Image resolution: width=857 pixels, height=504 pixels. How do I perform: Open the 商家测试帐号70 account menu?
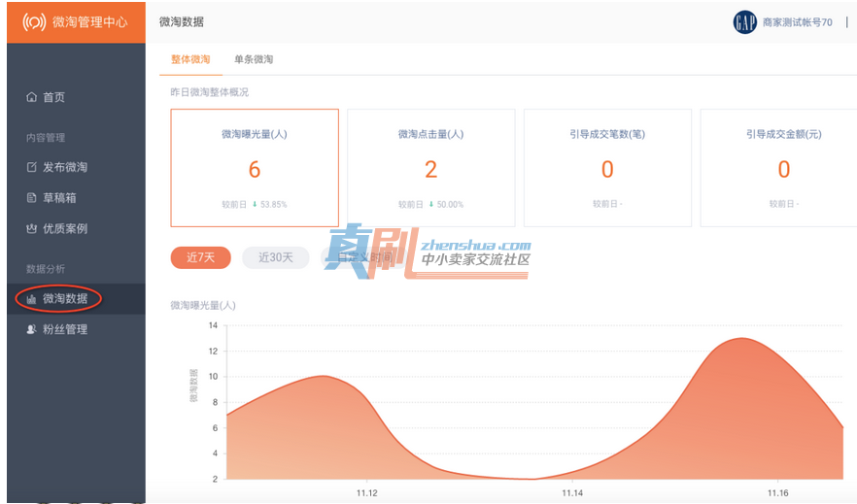pos(797,22)
